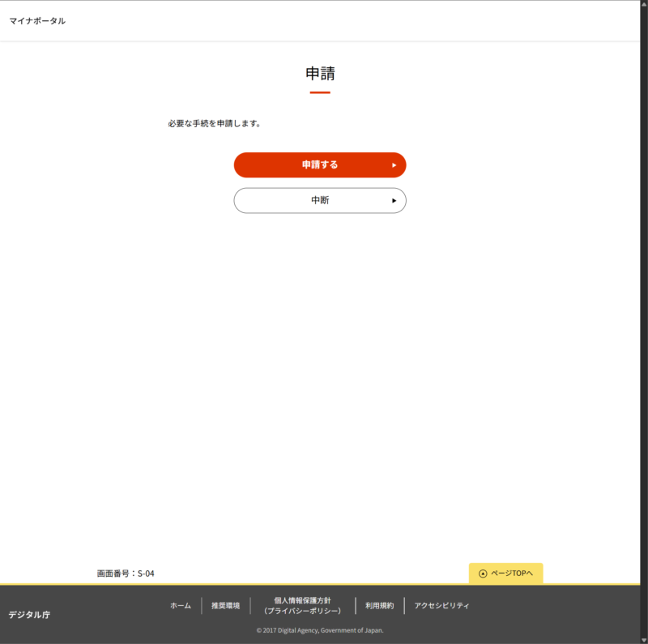The image size is (648, 644).
Task: Click the ページTOPへ button
Action: (505, 574)
